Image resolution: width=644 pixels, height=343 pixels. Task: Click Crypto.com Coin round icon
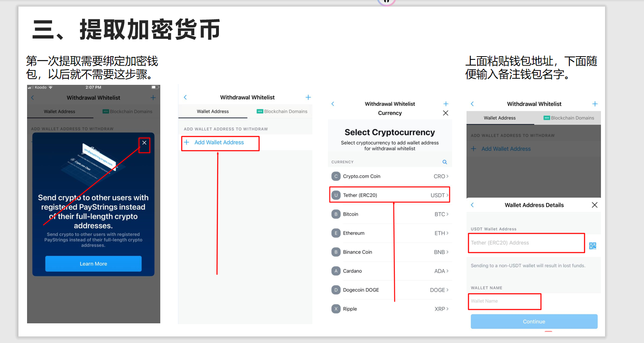(336, 176)
